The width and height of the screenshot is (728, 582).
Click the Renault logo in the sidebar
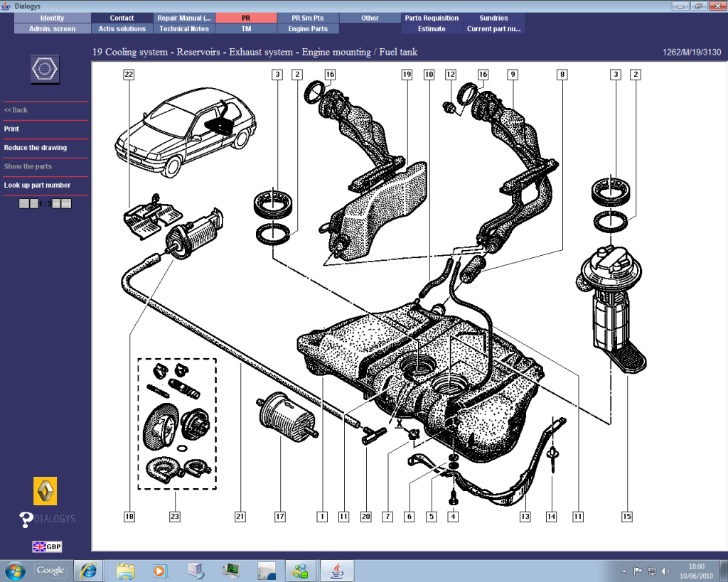(x=45, y=491)
